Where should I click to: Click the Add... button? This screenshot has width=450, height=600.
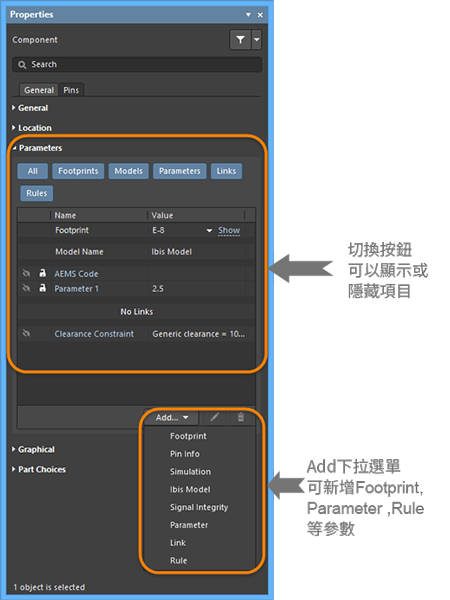click(x=172, y=417)
